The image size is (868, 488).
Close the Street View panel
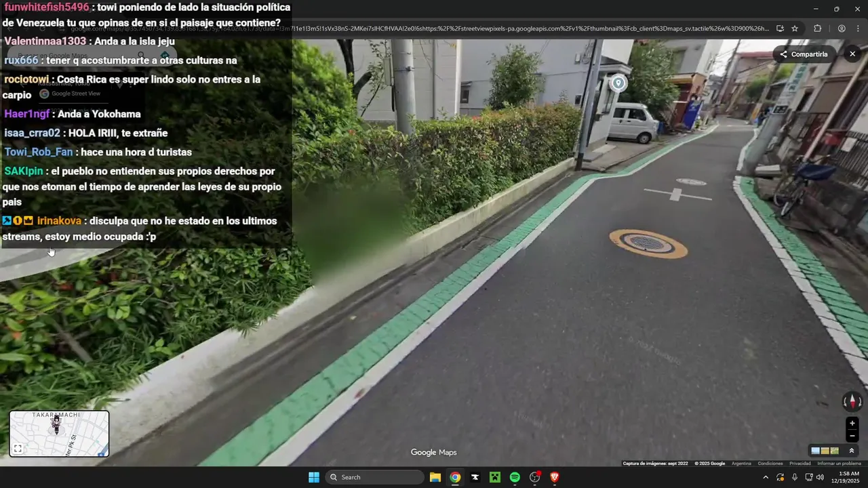coord(852,54)
